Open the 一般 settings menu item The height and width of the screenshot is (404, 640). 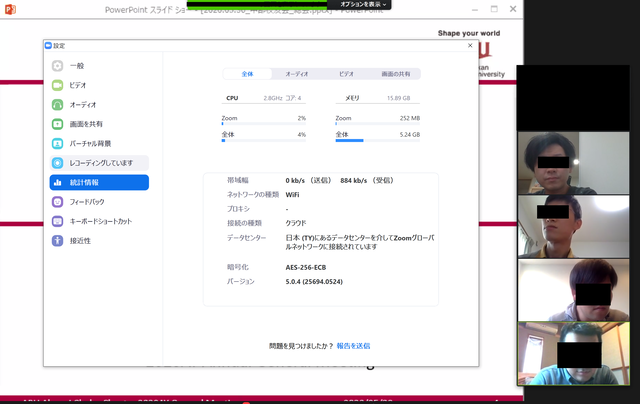point(99,66)
